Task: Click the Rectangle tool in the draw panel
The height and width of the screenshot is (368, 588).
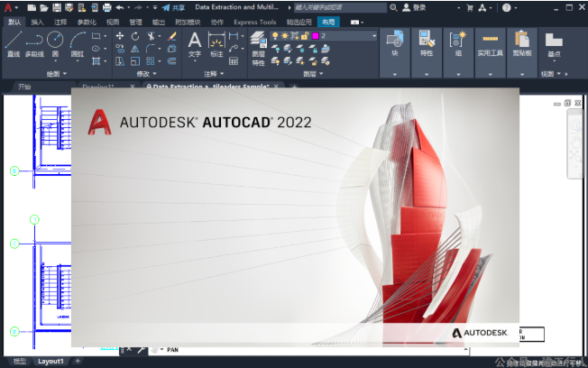Action: point(96,36)
